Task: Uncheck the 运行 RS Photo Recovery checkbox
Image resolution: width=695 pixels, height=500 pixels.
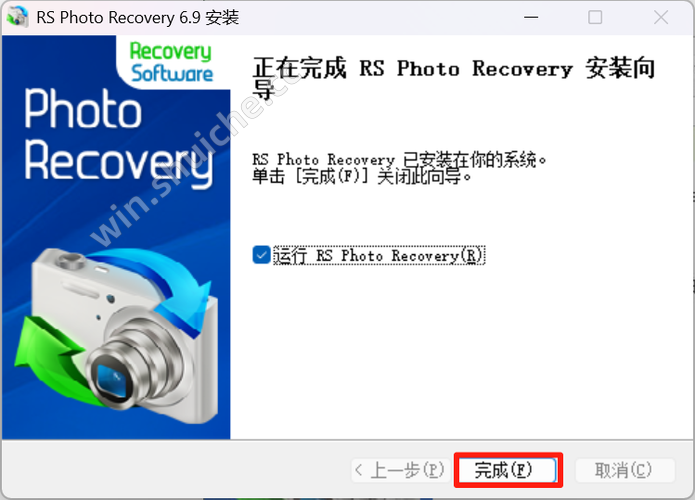Action: point(261,255)
